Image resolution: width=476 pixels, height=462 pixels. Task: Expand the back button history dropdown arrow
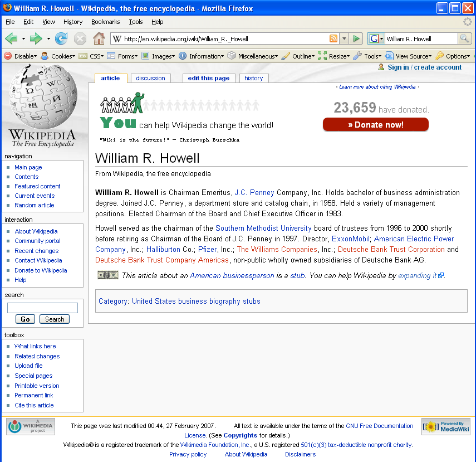point(23,38)
